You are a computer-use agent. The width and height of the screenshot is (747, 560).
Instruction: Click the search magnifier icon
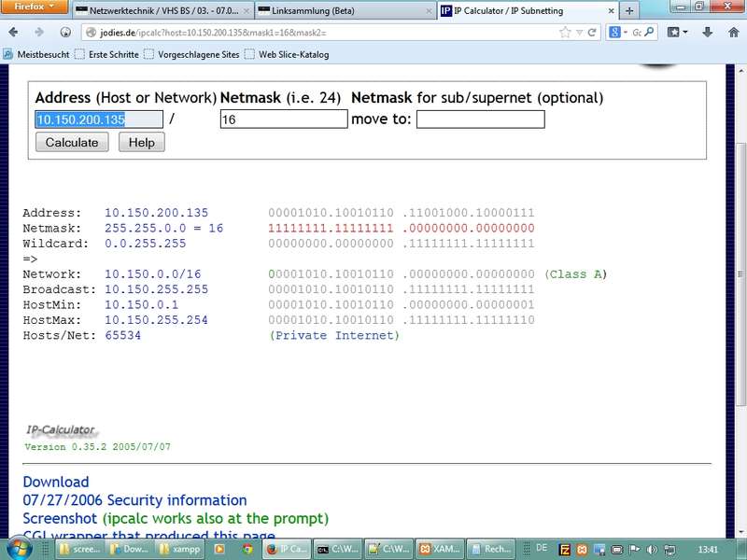click(649, 33)
